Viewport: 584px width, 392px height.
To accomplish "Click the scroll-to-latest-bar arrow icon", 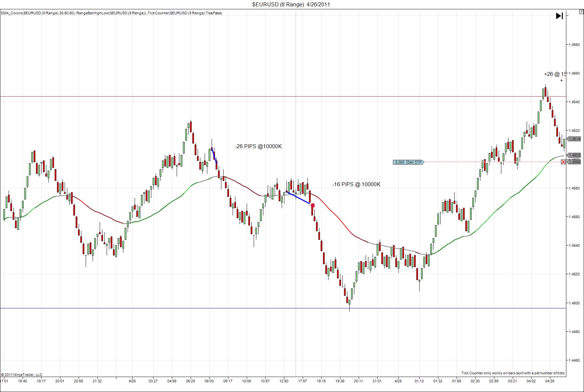I will click(x=559, y=16).
